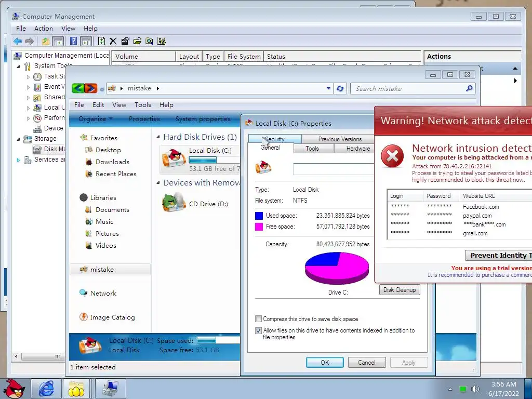The width and height of the screenshot is (532, 399).
Task: Click the red X error icon in warning popup
Action: coord(392,156)
